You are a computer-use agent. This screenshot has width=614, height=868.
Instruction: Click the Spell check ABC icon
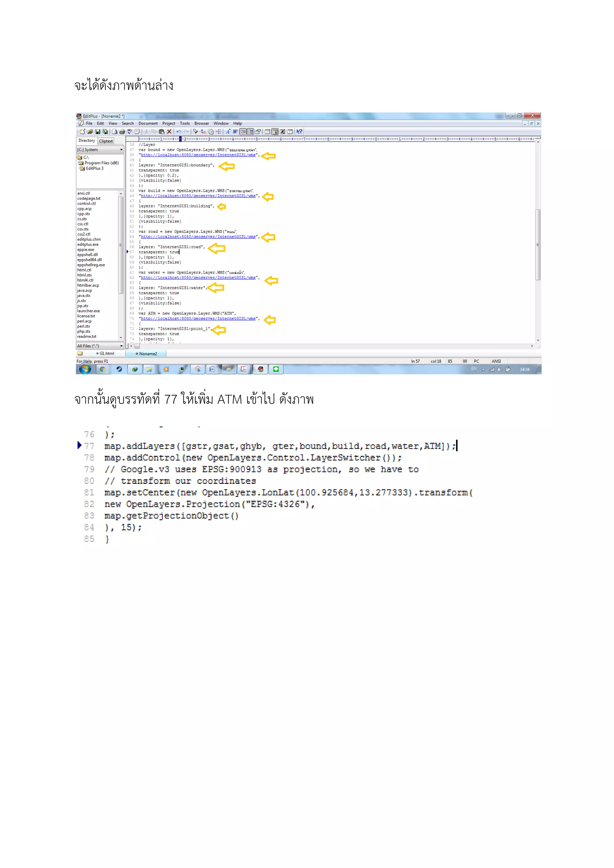pos(130,132)
